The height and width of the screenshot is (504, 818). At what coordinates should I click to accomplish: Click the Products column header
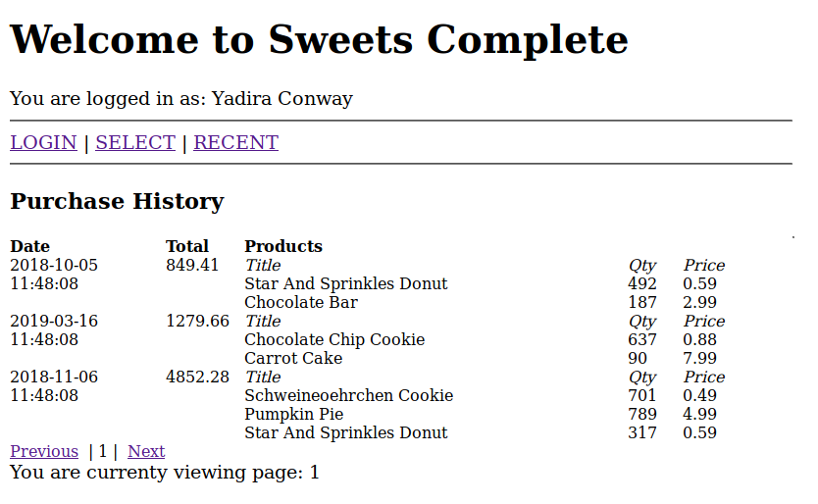click(283, 247)
